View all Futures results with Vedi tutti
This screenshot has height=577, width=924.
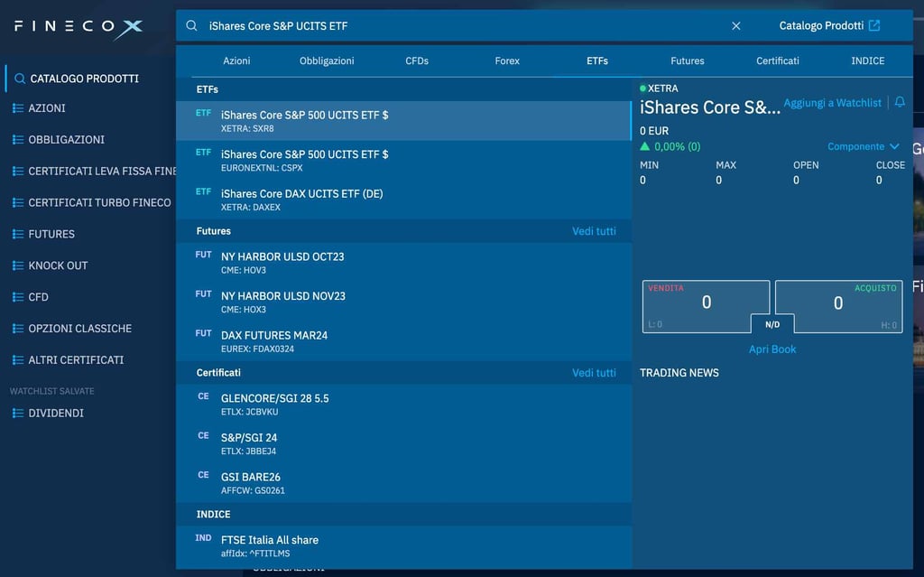point(594,231)
